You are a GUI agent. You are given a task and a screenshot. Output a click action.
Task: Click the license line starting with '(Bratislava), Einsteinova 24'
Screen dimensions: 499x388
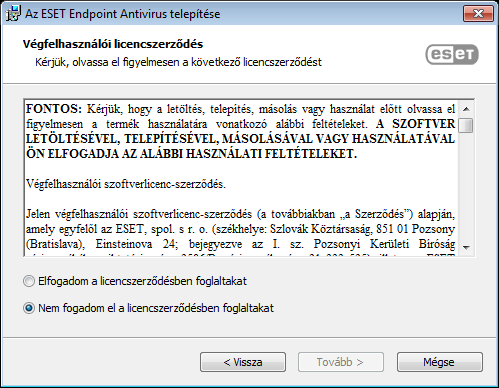240,244
